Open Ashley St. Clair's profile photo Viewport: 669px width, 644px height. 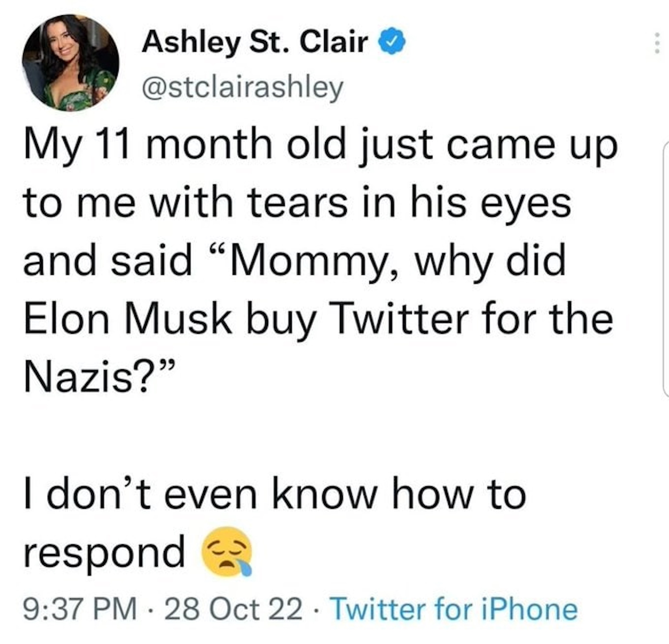pos(71,63)
